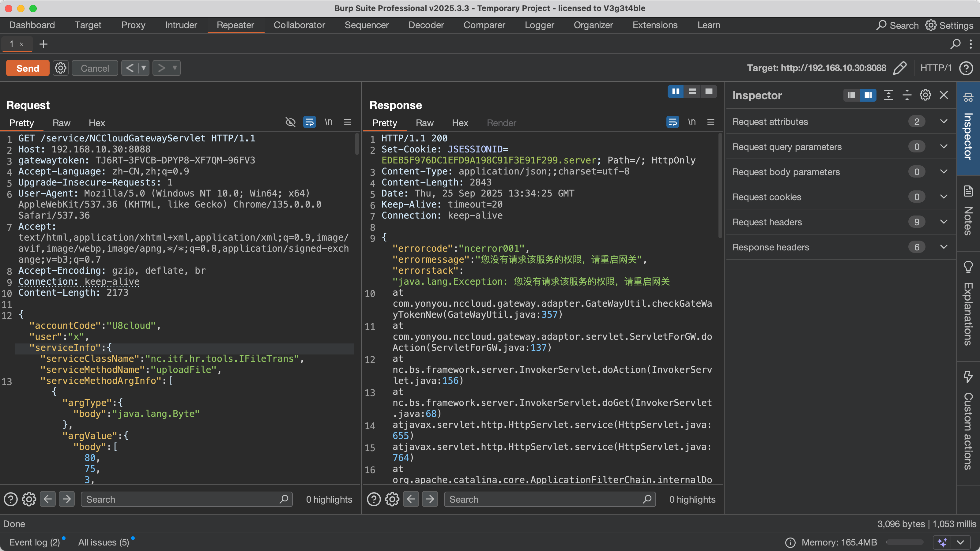Expand the Request attributes section
980x551 pixels.
tap(944, 122)
